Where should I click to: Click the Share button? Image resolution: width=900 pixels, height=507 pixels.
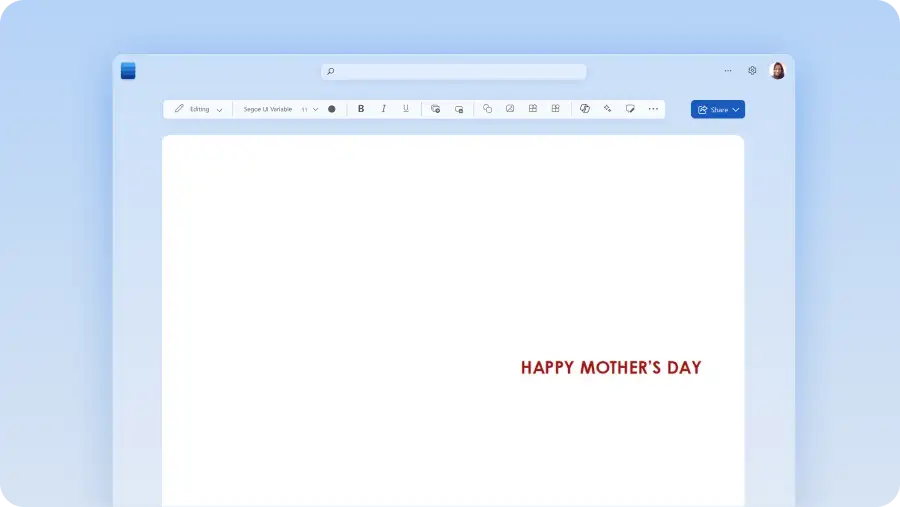pyautogui.click(x=717, y=109)
